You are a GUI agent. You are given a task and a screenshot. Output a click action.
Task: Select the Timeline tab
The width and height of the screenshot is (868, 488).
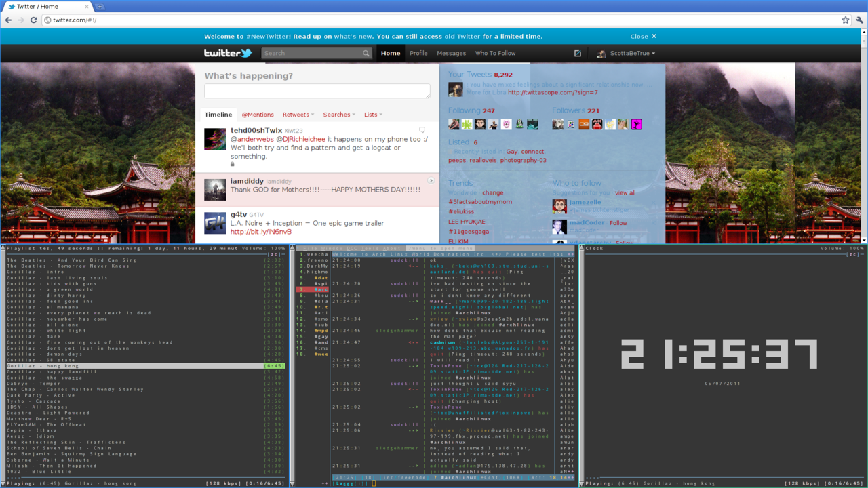[x=218, y=115]
